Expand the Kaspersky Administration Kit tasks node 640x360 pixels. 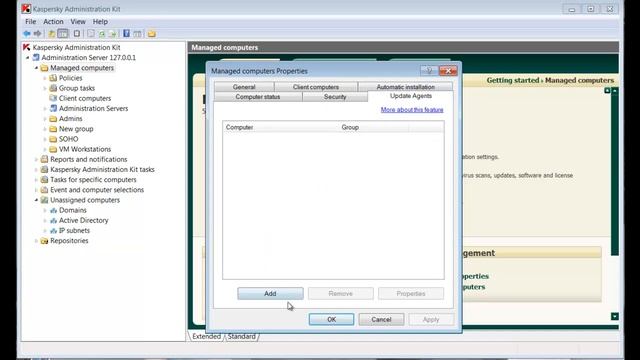click(x=36, y=169)
